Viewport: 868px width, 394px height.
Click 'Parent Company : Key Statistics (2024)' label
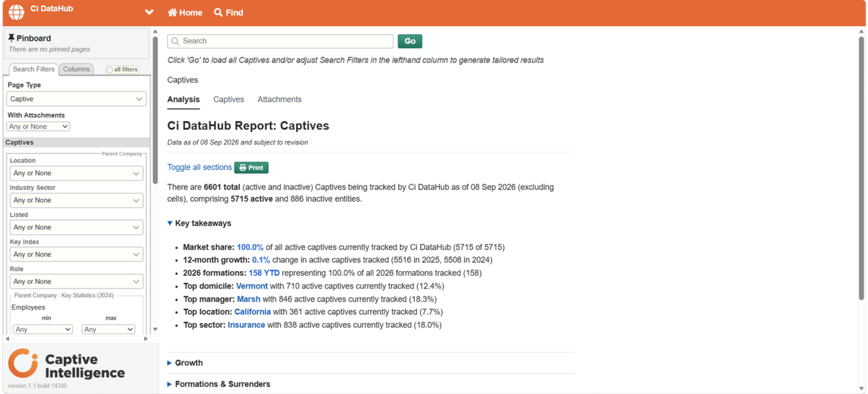(64, 295)
